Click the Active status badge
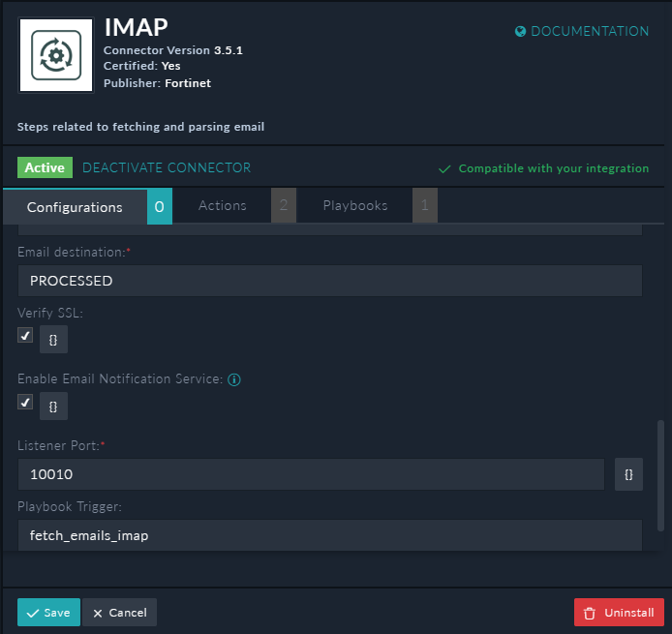 point(45,167)
